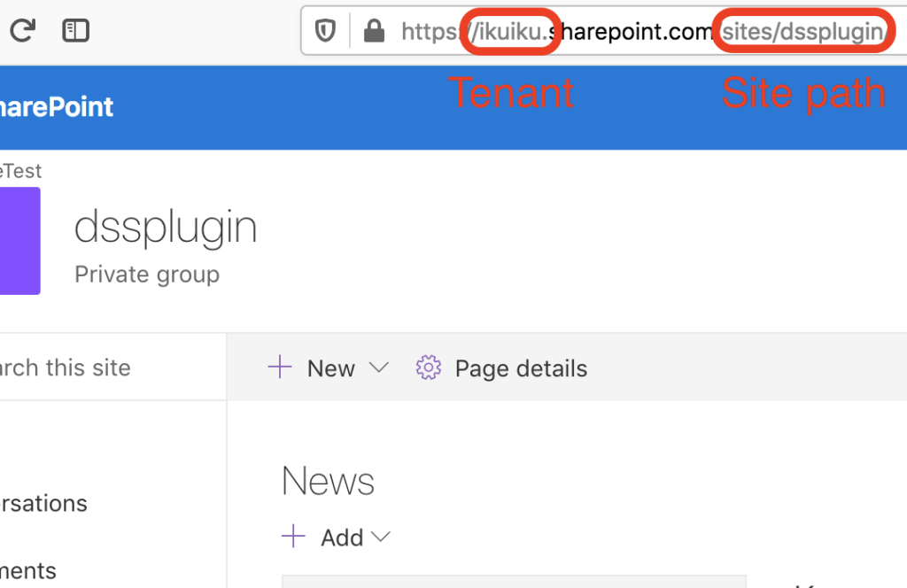The image size is (907, 588).
Task: Click the plus icon next to New
Action: coord(280,367)
